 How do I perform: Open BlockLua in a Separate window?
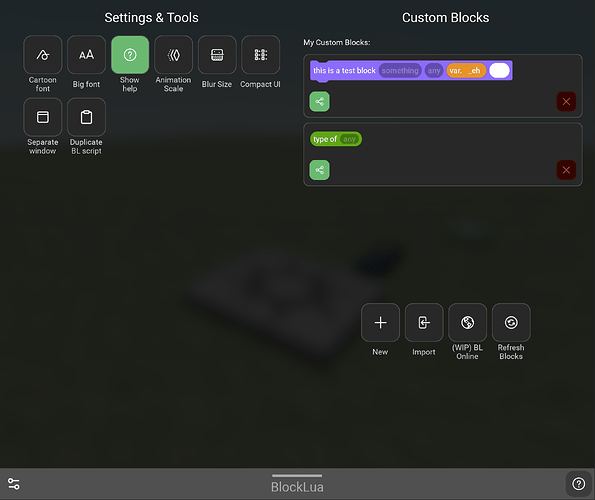click(42, 117)
